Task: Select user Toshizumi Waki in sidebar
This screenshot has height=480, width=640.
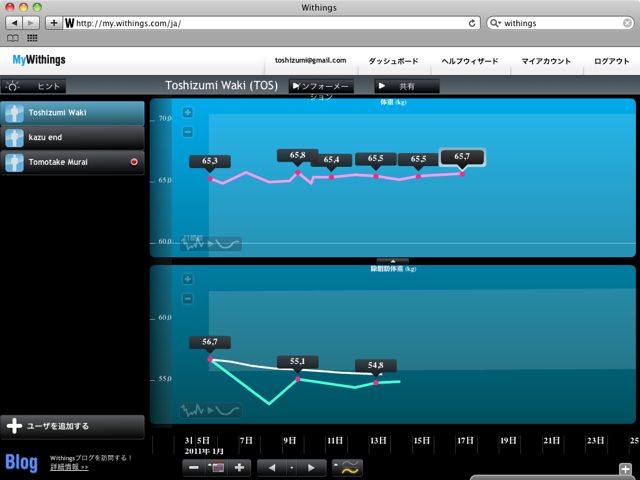Action: [72, 113]
